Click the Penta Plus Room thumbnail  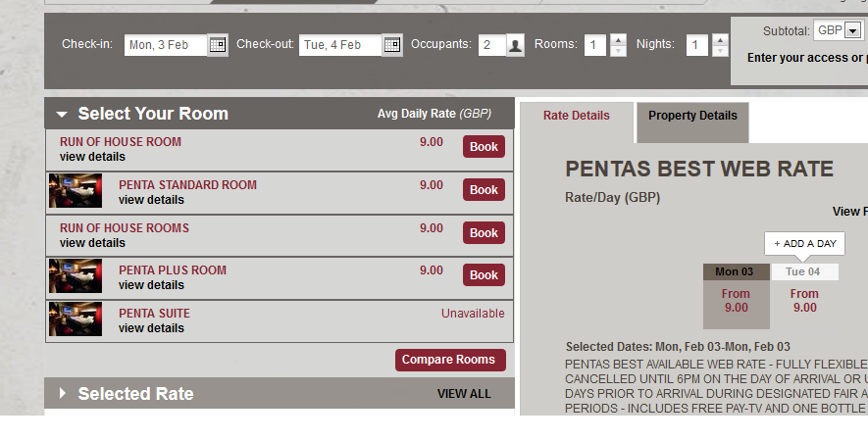76,276
